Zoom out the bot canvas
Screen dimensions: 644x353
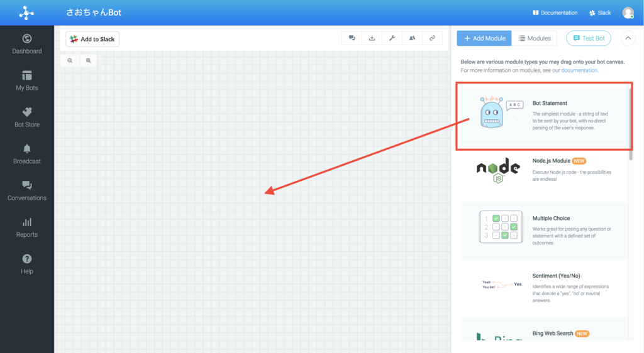70,60
